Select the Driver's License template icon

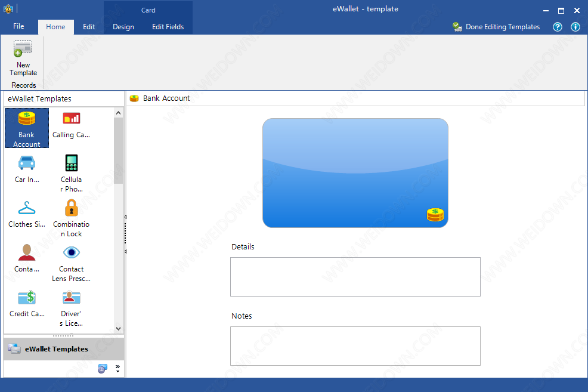(71, 297)
